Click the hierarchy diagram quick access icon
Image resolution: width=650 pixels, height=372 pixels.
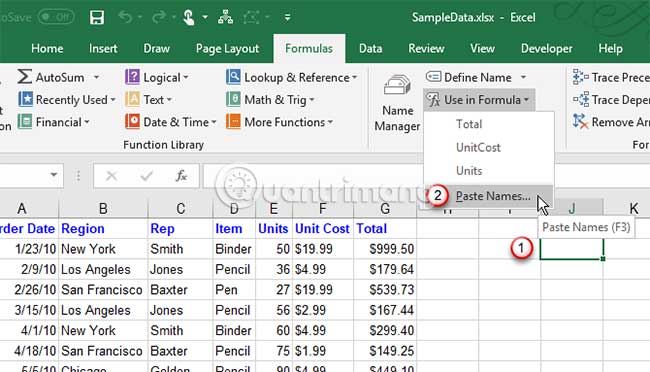tap(225, 17)
